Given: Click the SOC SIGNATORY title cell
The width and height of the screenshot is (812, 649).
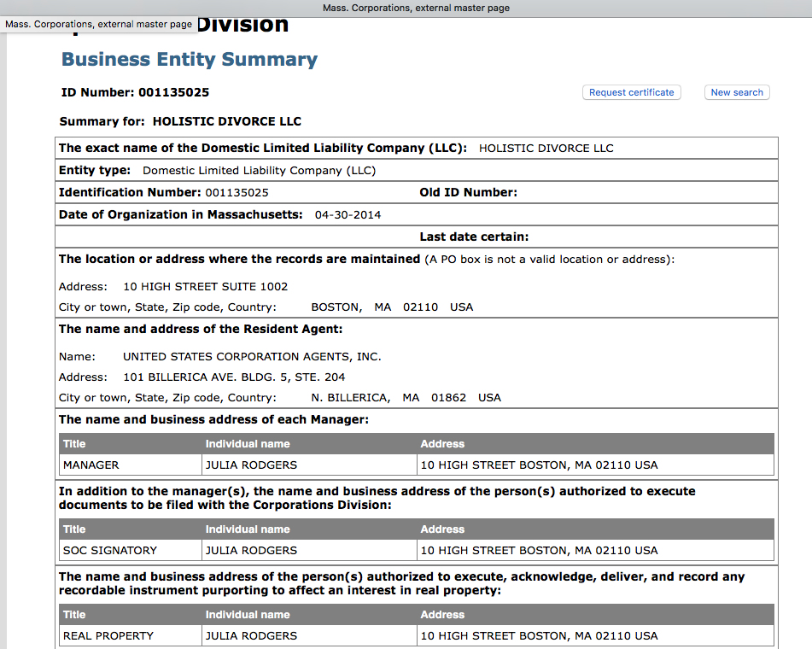Looking at the screenshot, I should (110, 551).
